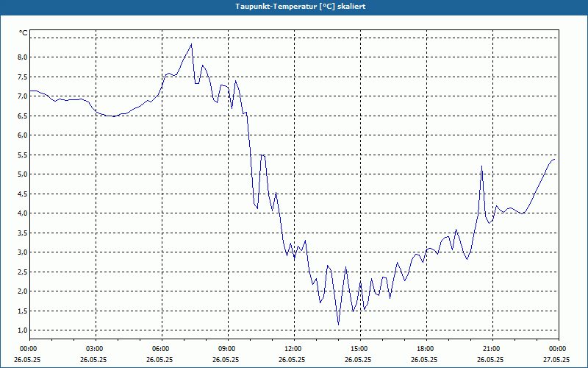Select the 7,0 y-axis label
The height and width of the screenshot is (368, 588).
coord(23,96)
